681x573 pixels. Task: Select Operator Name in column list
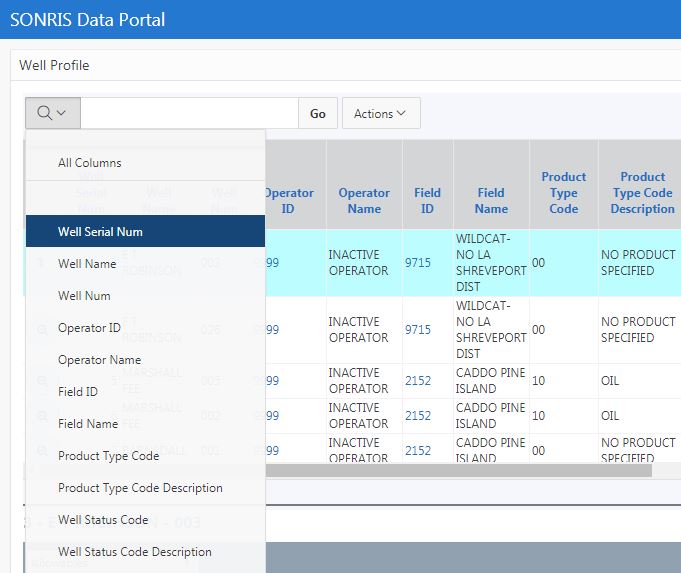99,360
